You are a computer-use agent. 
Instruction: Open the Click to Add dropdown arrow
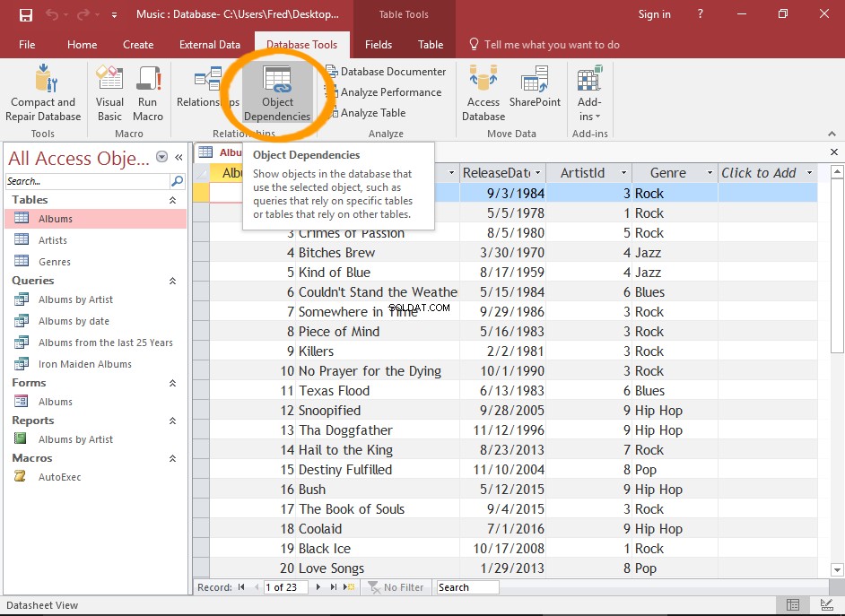(x=809, y=173)
